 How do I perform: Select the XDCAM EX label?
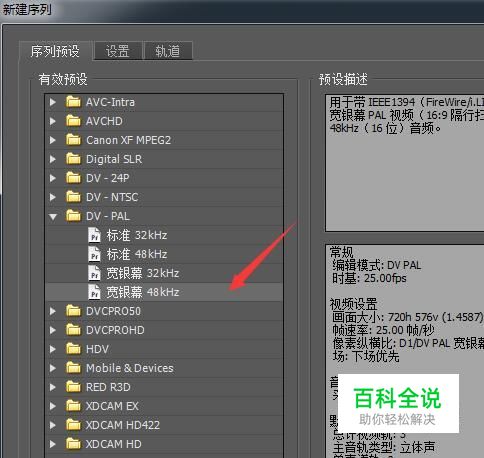(x=112, y=406)
